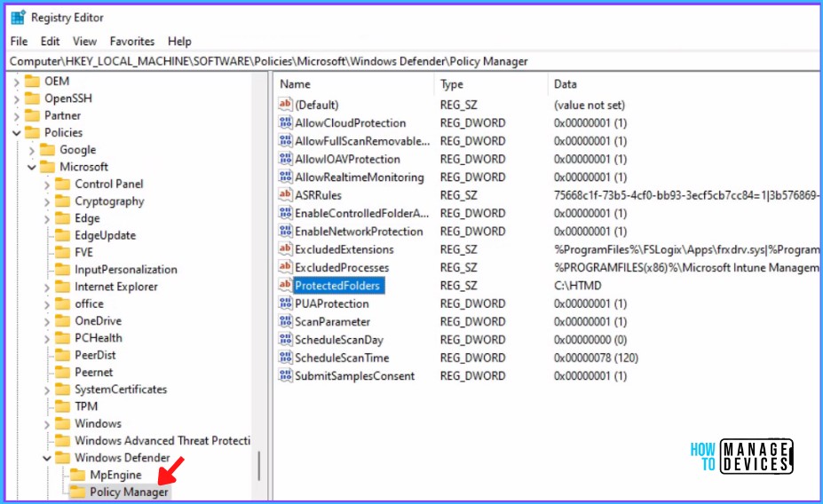Select the SubmitSamplesConsent value name

355,376
